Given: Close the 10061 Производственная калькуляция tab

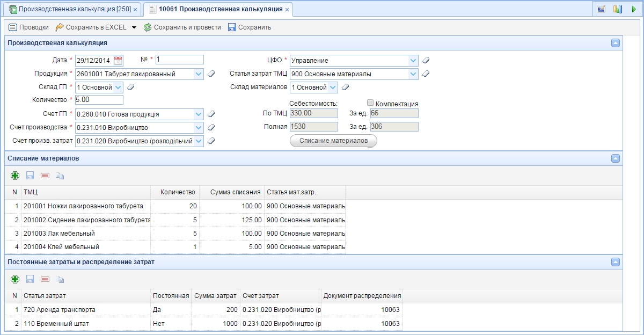Looking at the screenshot, I should (287, 10).
